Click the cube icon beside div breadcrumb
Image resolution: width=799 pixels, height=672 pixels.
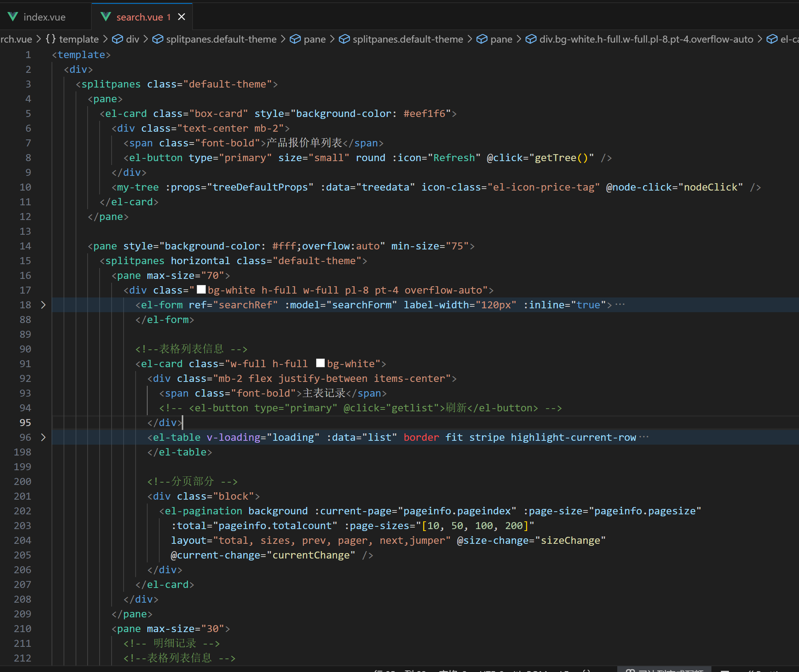117,39
